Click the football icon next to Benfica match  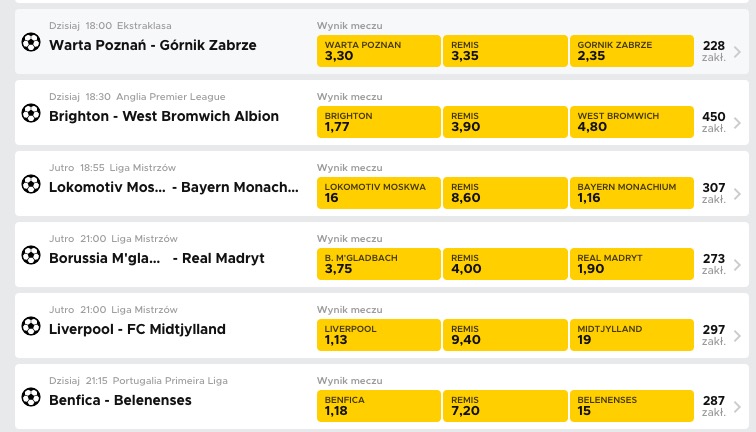click(x=31, y=397)
